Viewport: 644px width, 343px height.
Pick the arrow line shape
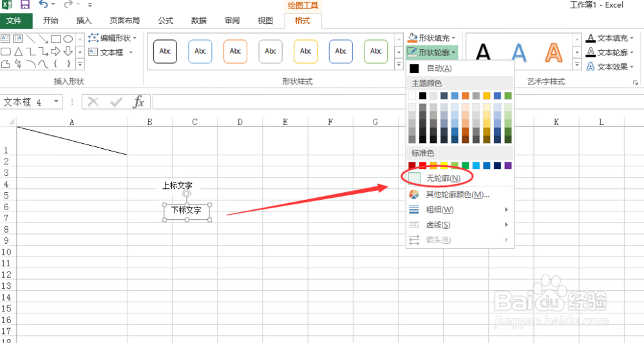coord(43,39)
